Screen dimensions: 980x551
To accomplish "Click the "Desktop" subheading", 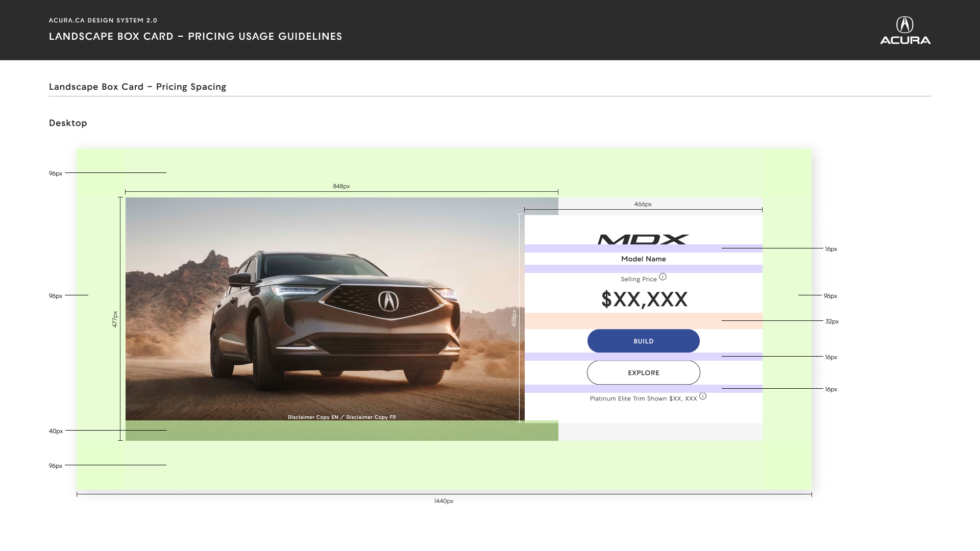I will coord(68,123).
